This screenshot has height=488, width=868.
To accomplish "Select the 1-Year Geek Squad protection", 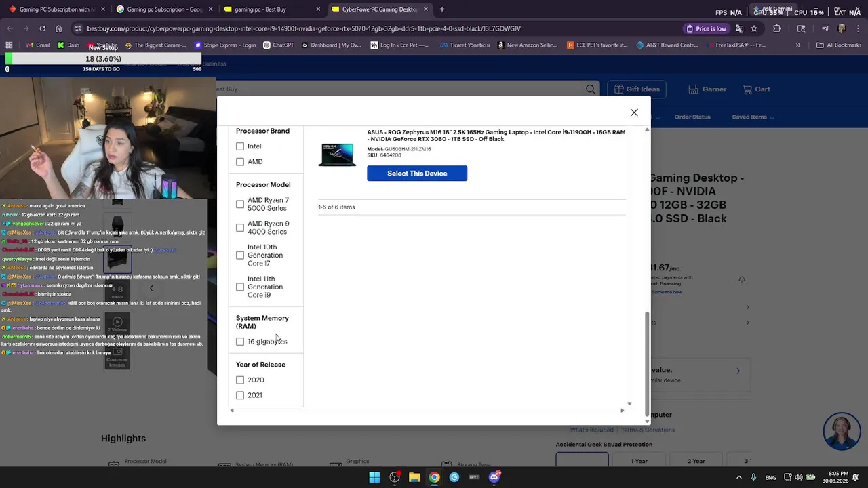I will pos(639,461).
